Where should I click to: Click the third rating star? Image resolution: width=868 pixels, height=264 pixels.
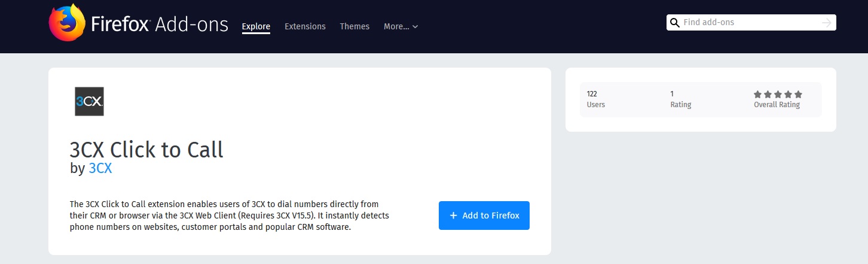[x=778, y=95]
